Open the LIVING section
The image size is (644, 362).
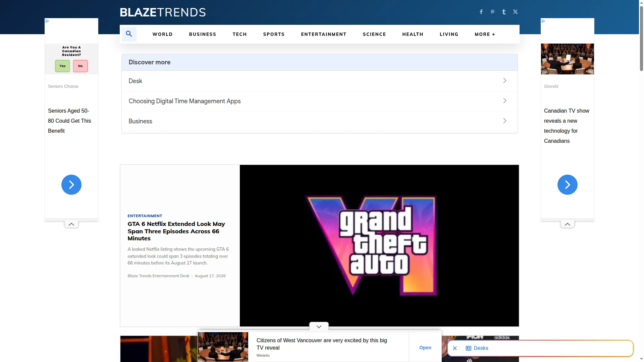[x=449, y=34]
